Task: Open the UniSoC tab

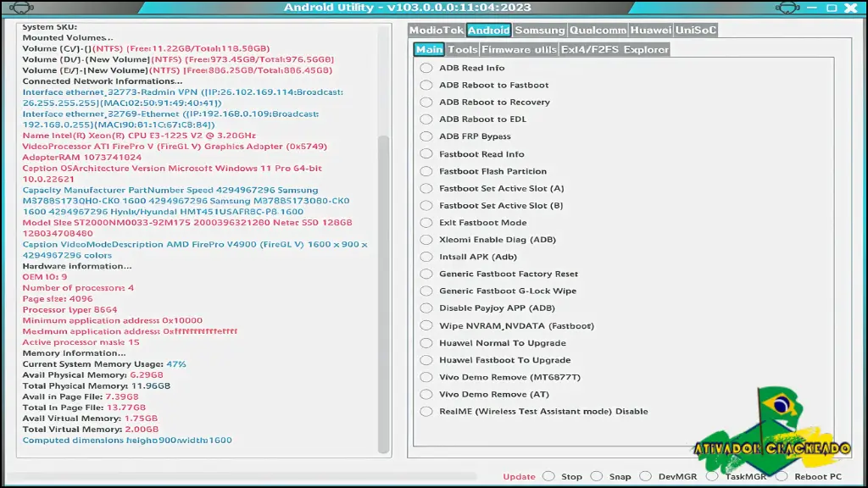Action: tap(695, 30)
